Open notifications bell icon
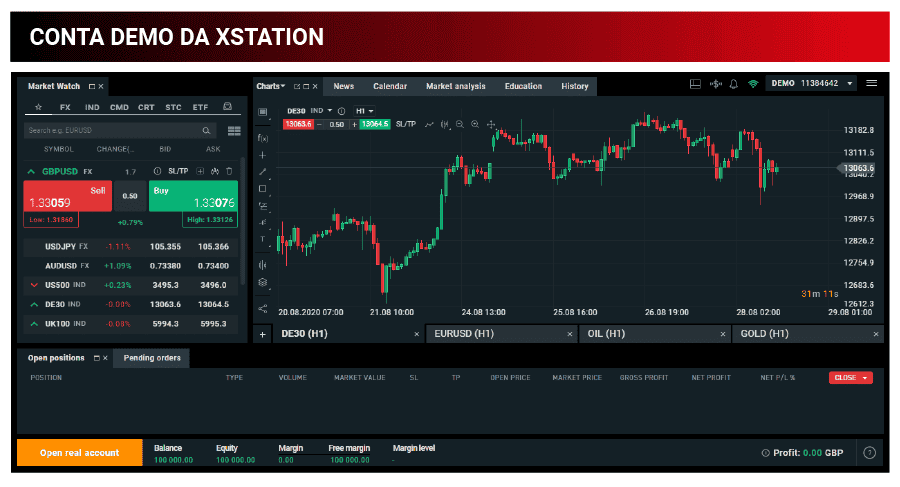 pyautogui.click(x=734, y=84)
